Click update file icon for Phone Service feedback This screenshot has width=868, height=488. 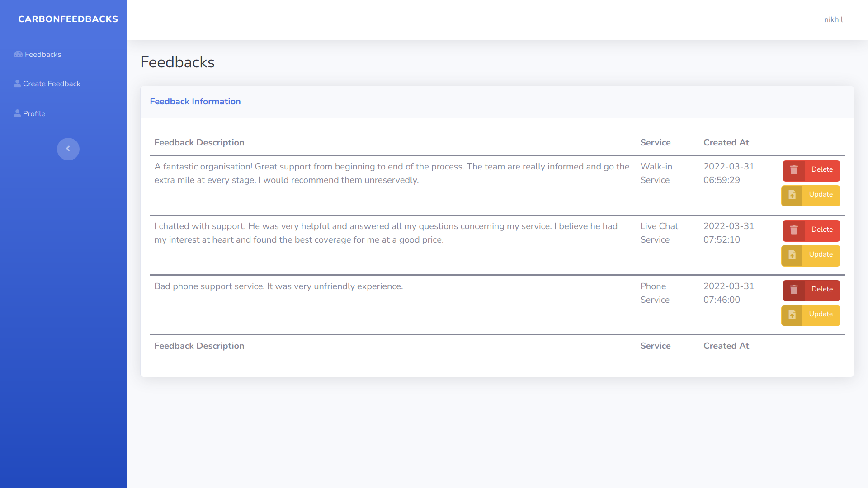pyautogui.click(x=792, y=314)
